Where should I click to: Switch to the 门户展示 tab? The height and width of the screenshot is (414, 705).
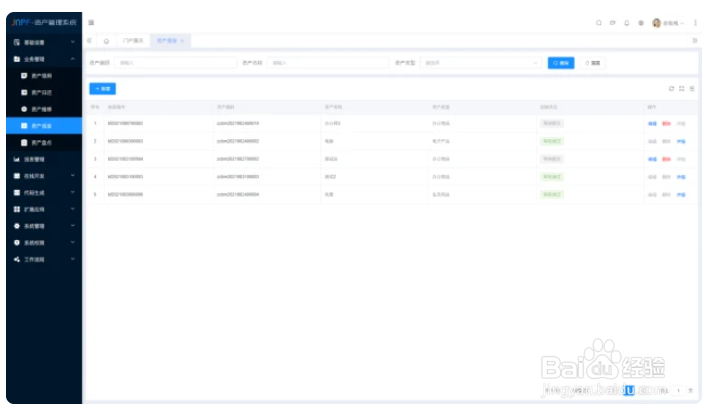(x=133, y=41)
